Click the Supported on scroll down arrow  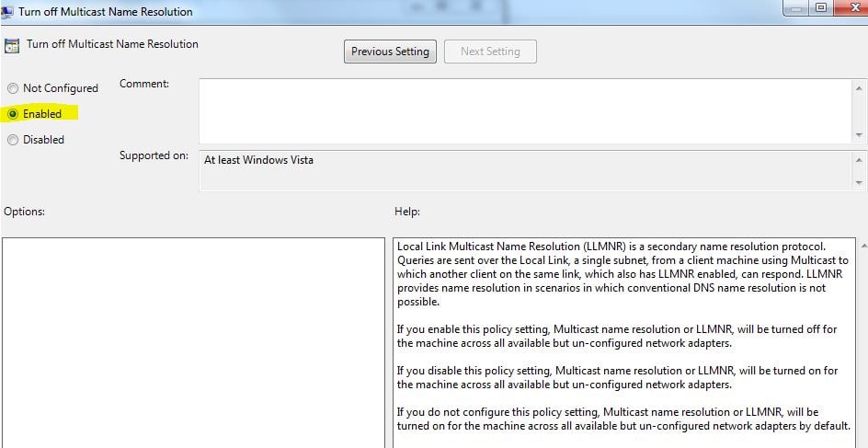click(x=860, y=182)
